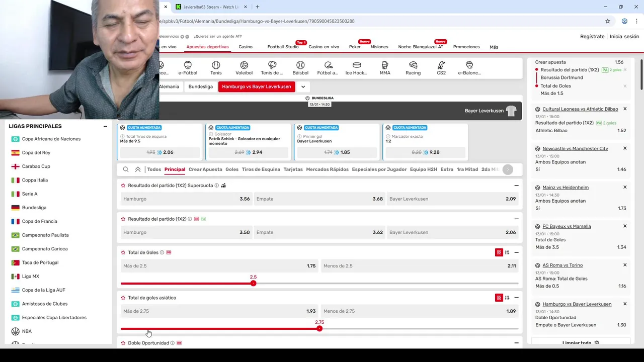Viewport: 644px width, 362px height.
Task: Open the Bundesliga breadcrumb button
Action: pyautogui.click(x=201, y=86)
